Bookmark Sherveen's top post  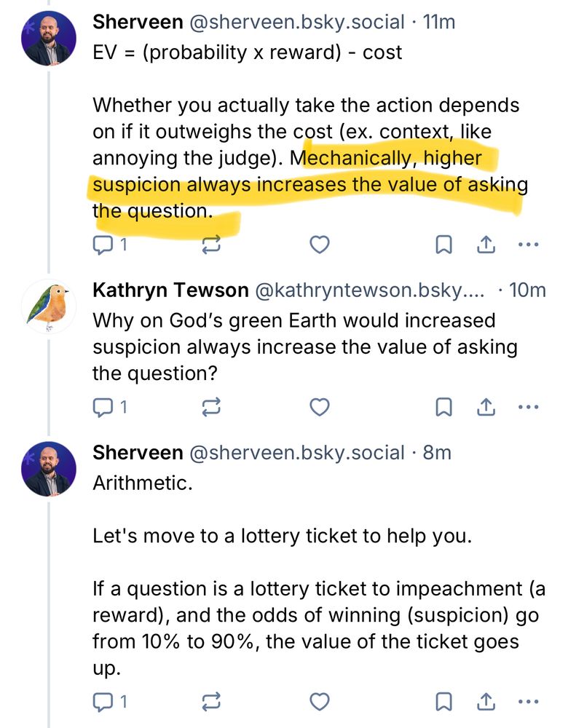[443, 244]
